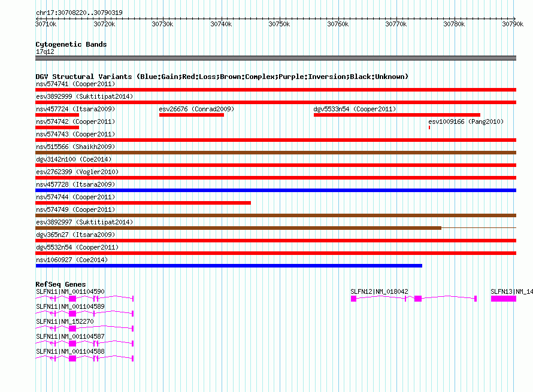533x392 pixels.
Task: Click the esv2762399 (Vogler2010) label
Action: click(77, 172)
